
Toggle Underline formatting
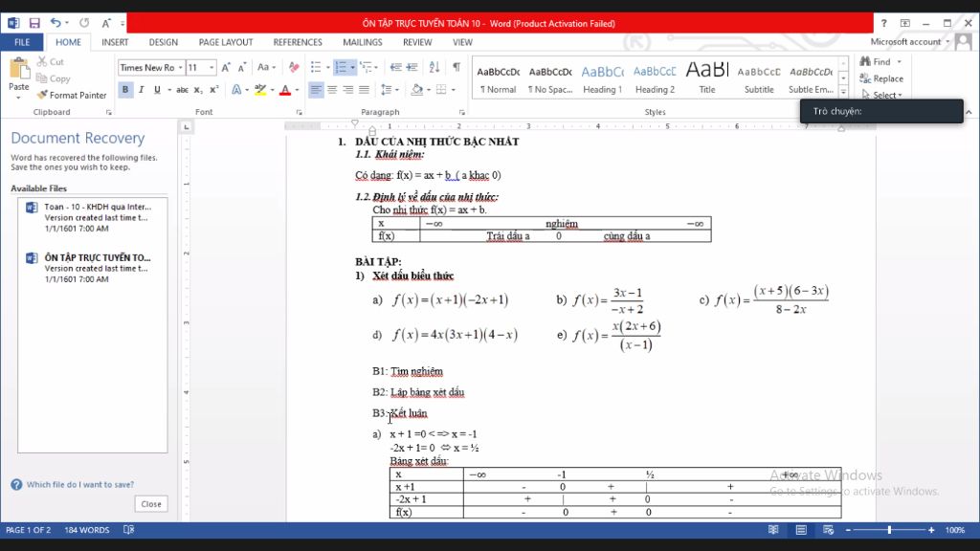tap(157, 90)
